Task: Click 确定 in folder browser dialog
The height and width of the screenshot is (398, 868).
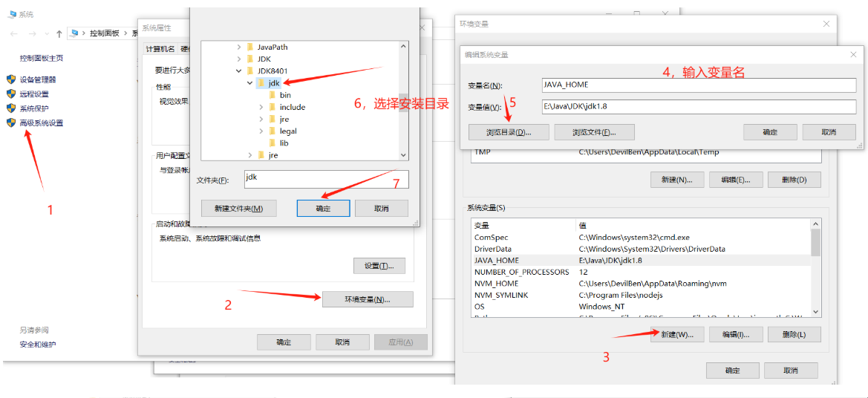Action: 323,209
